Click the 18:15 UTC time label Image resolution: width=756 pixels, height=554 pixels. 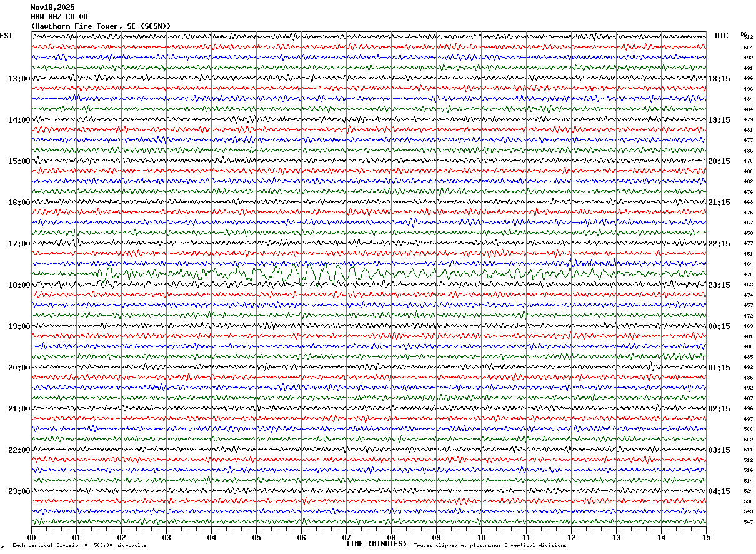719,79
